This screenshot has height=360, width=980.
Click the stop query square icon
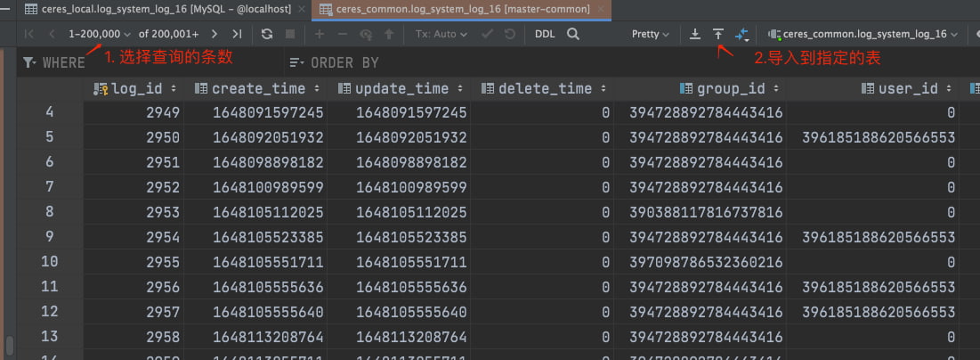(290, 35)
